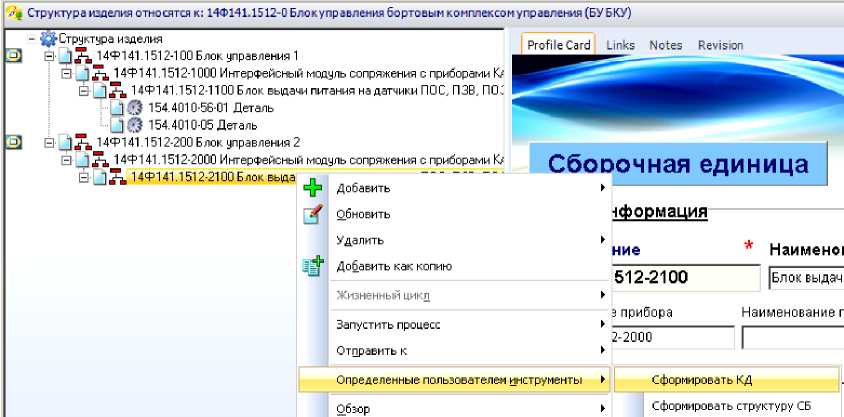Switch to the Notes tab
This screenshot has width=844, height=417.
pos(665,45)
